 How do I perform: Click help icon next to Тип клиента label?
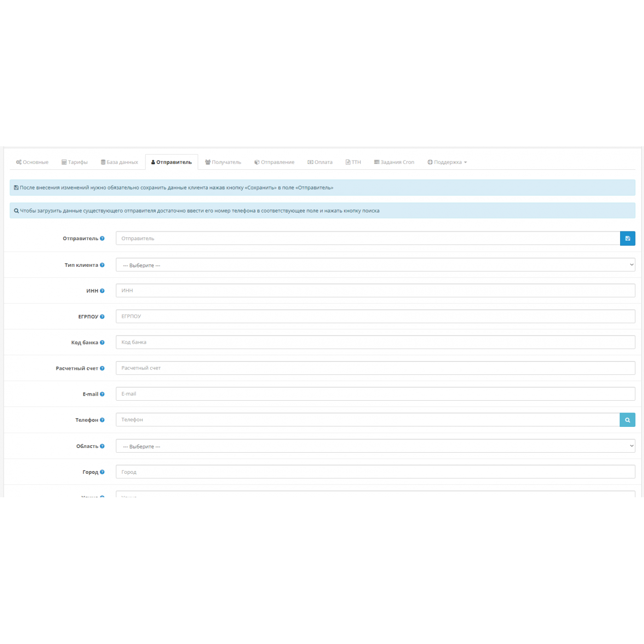point(102,265)
